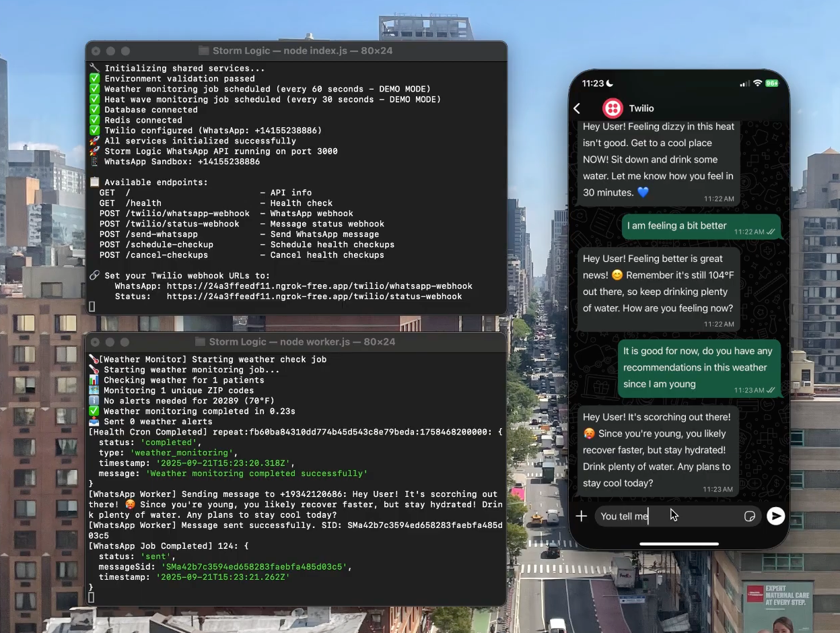Image resolution: width=840 pixels, height=633 pixels.
Task: Open the Twilio contact avatar
Action: (612, 108)
